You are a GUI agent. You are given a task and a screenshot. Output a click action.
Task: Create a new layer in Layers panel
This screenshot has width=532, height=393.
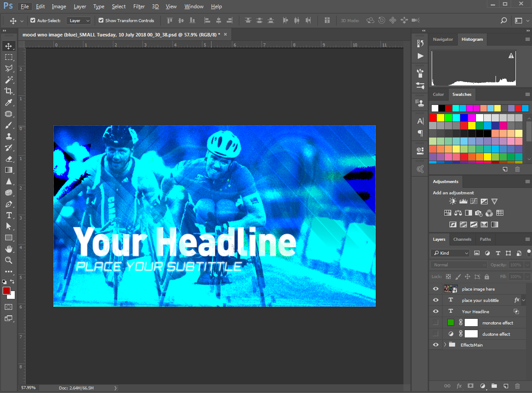click(x=506, y=386)
